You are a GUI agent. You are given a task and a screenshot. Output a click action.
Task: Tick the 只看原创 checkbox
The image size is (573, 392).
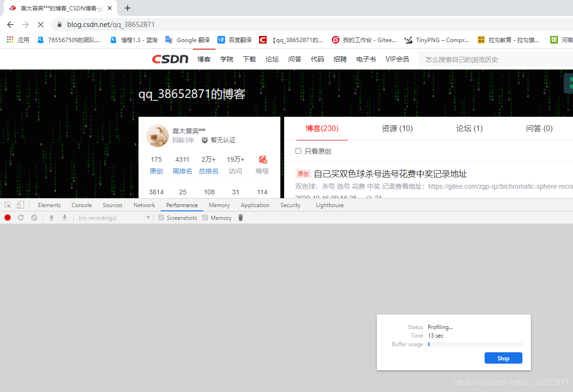point(298,151)
